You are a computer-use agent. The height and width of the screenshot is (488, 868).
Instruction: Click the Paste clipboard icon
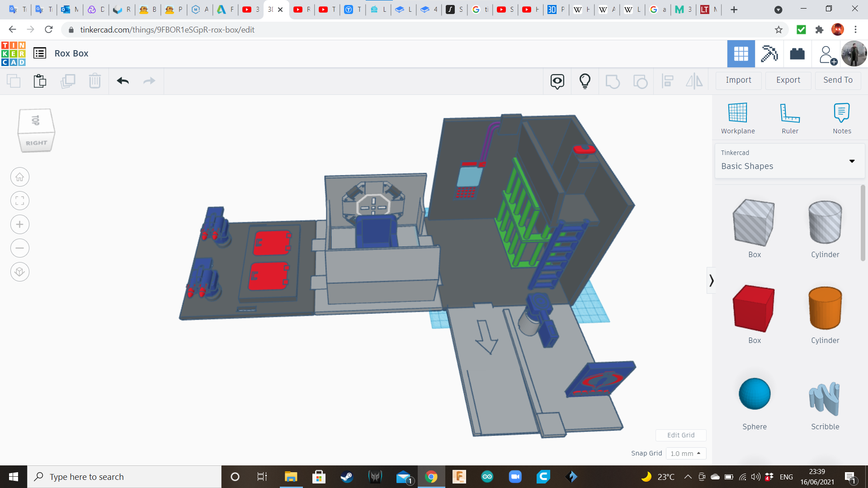pos(40,81)
